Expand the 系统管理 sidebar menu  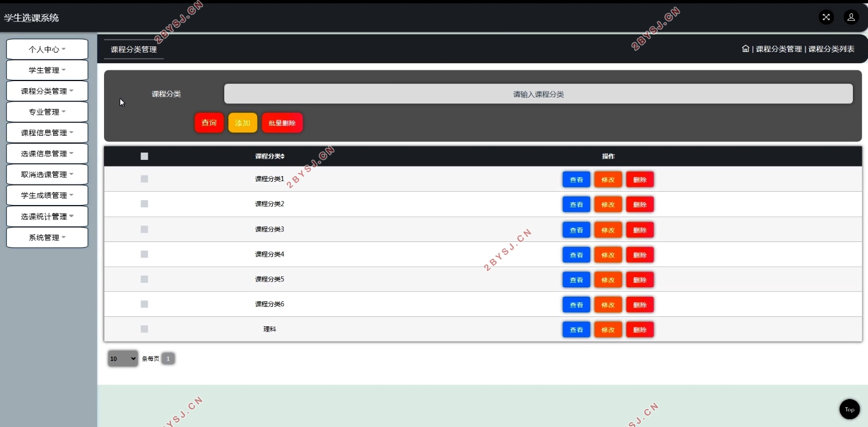47,237
